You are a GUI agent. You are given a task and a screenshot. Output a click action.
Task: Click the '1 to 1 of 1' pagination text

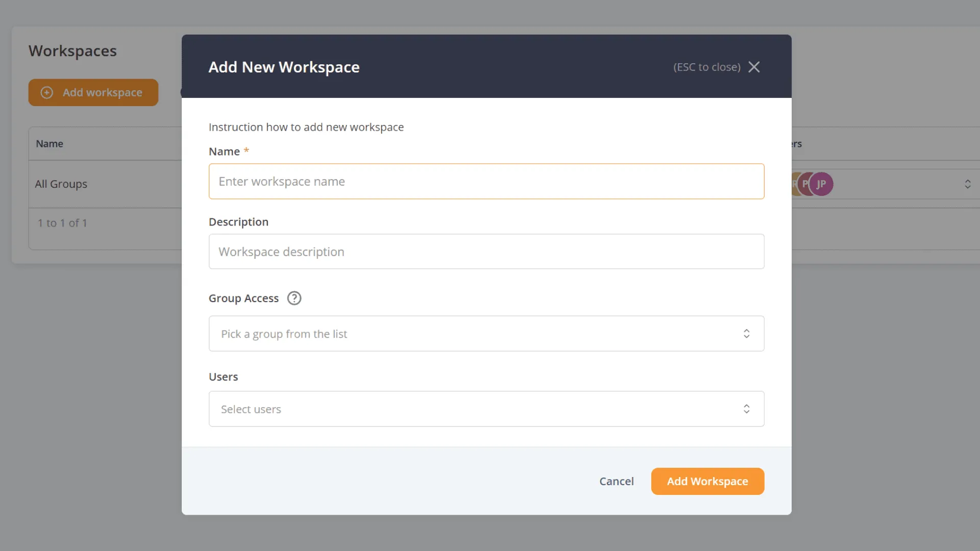pyautogui.click(x=62, y=223)
